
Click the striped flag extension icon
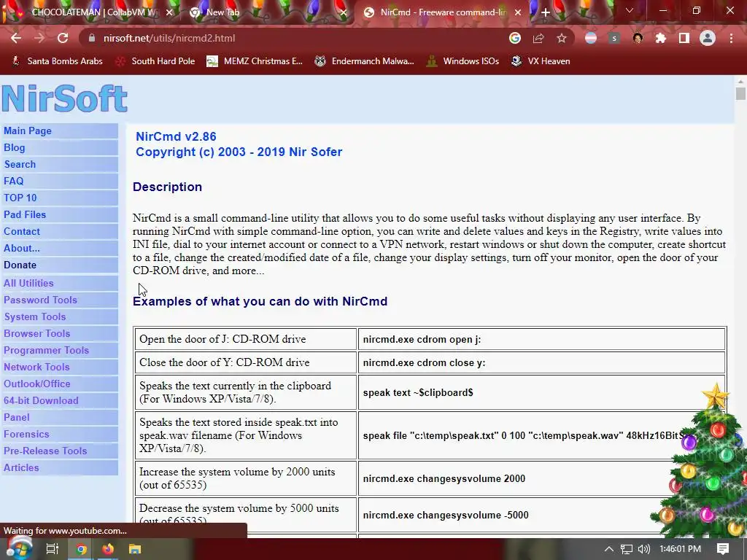pos(591,38)
